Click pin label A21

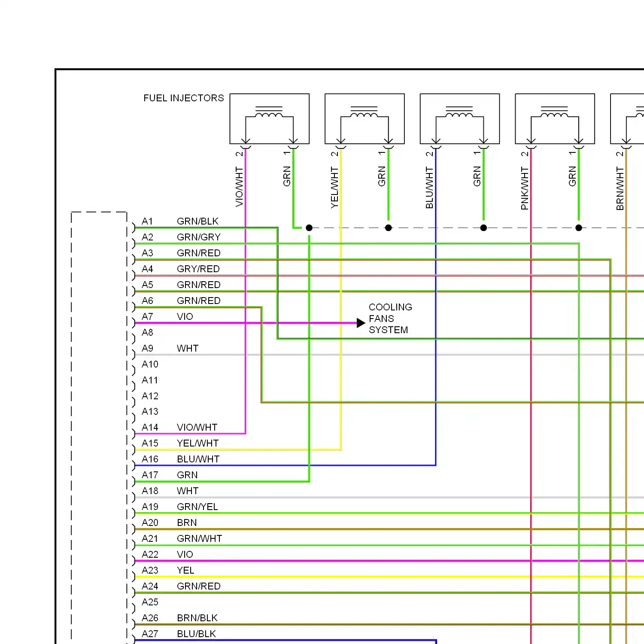150,539
